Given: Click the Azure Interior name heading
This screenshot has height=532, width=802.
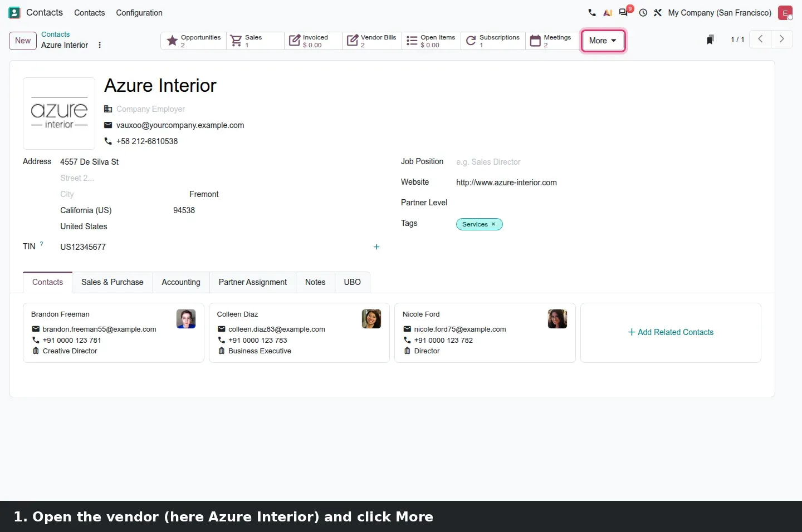Looking at the screenshot, I should (160, 86).
